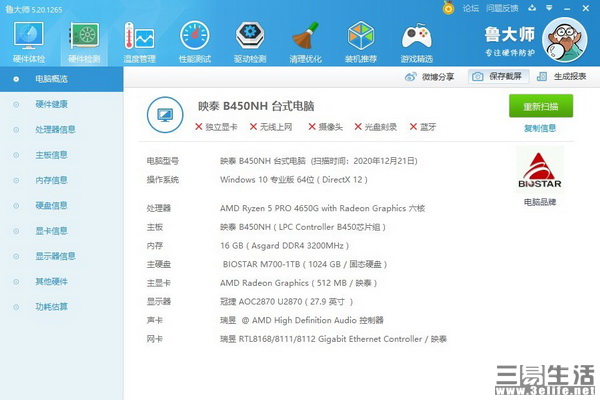Screen dimensions: 600x400
Task: Click the 映泰 B450NH 台式电脑 heading
Action: [x=256, y=106]
